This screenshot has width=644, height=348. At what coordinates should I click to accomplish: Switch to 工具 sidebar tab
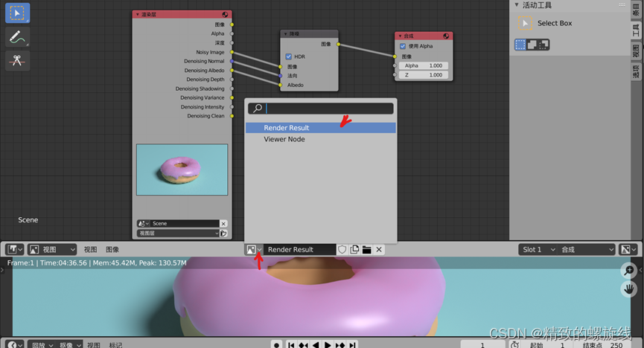click(x=636, y=30)
